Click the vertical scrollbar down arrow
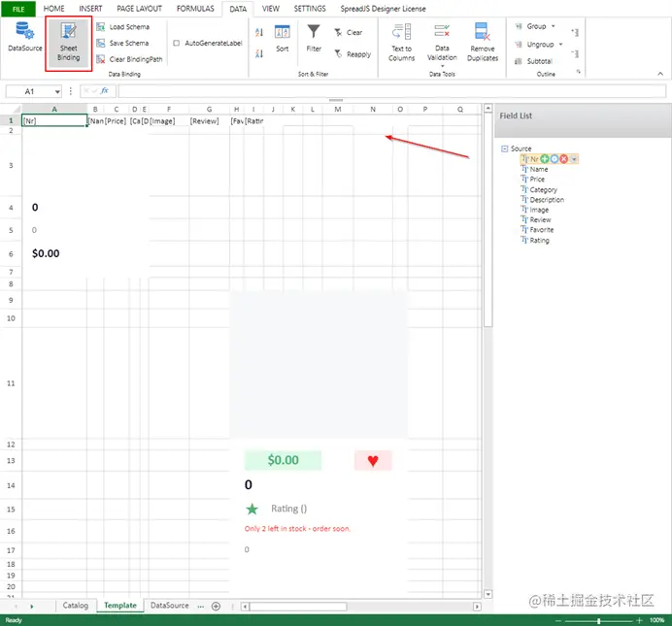Image resolution: width=672 pixels, height=626 pixels. click(488, 595)
